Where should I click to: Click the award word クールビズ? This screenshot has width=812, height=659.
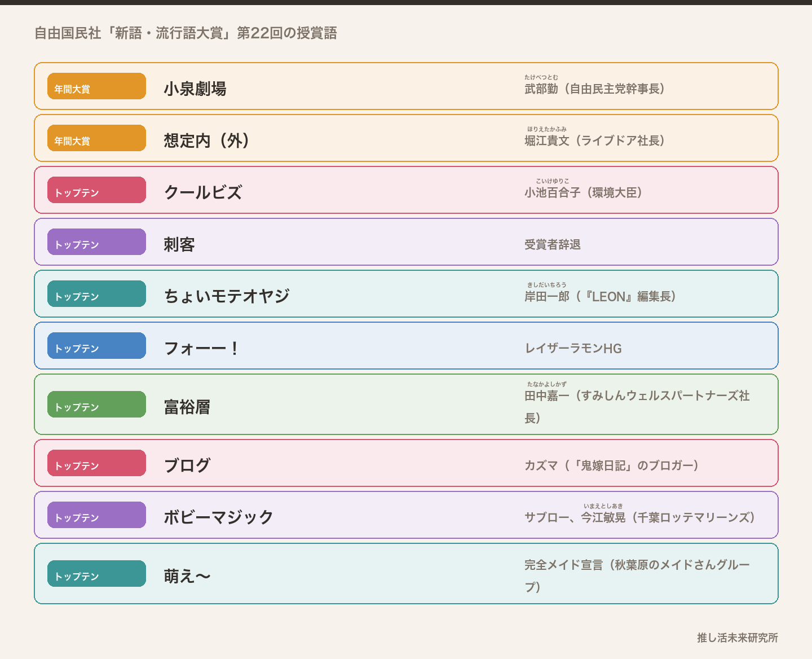coord(203,192)
